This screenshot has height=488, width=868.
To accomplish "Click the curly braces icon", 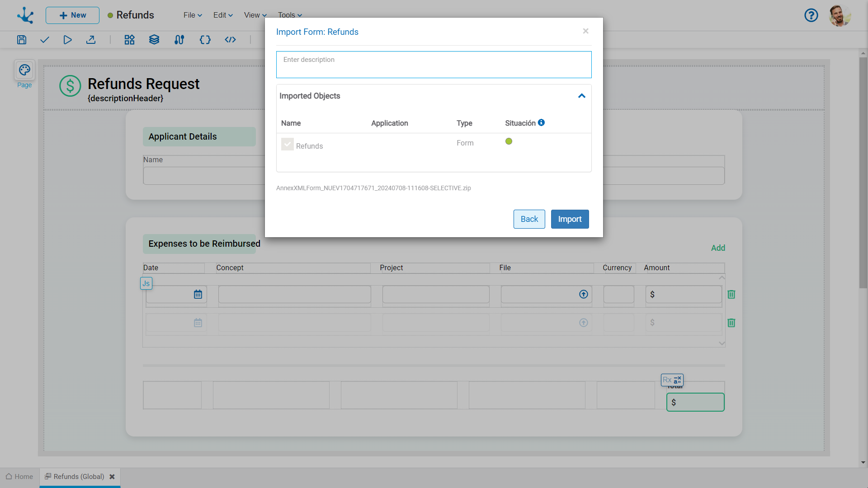I will tap(205, 40).
